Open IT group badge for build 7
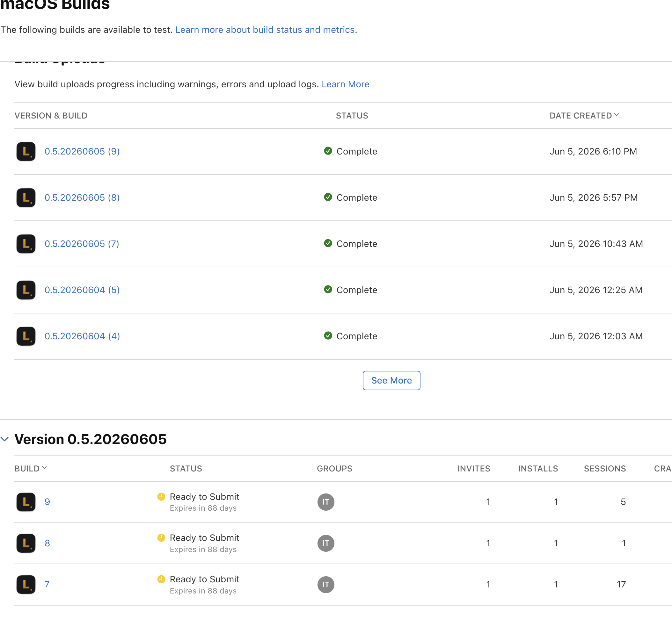This screenshot has height=618, width=672. click(326, 585)
